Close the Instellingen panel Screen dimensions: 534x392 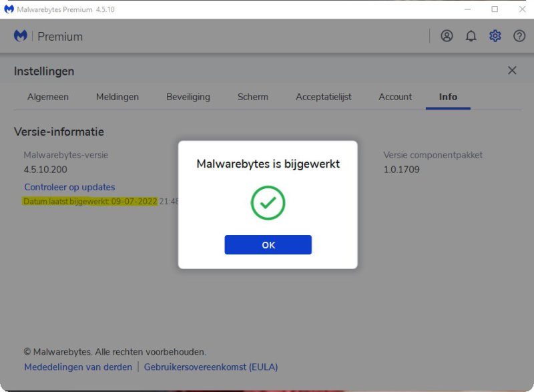click(x=512, y=71)
